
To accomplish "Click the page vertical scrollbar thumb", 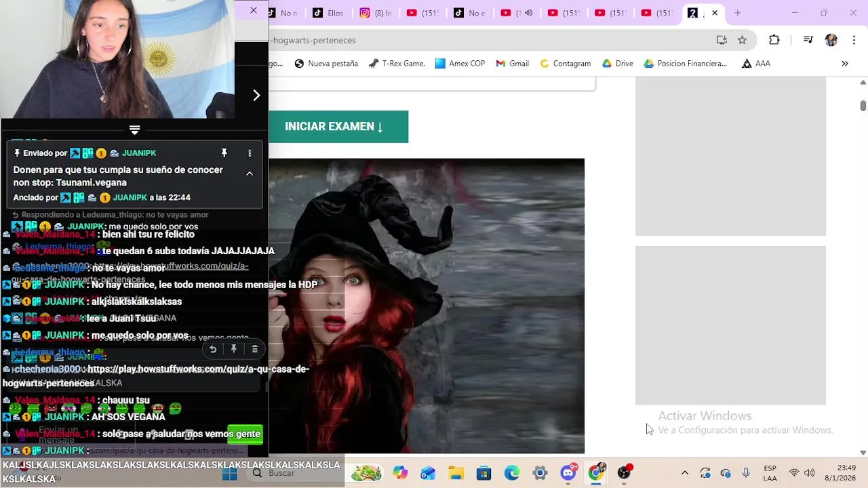I will pos(863,106).
